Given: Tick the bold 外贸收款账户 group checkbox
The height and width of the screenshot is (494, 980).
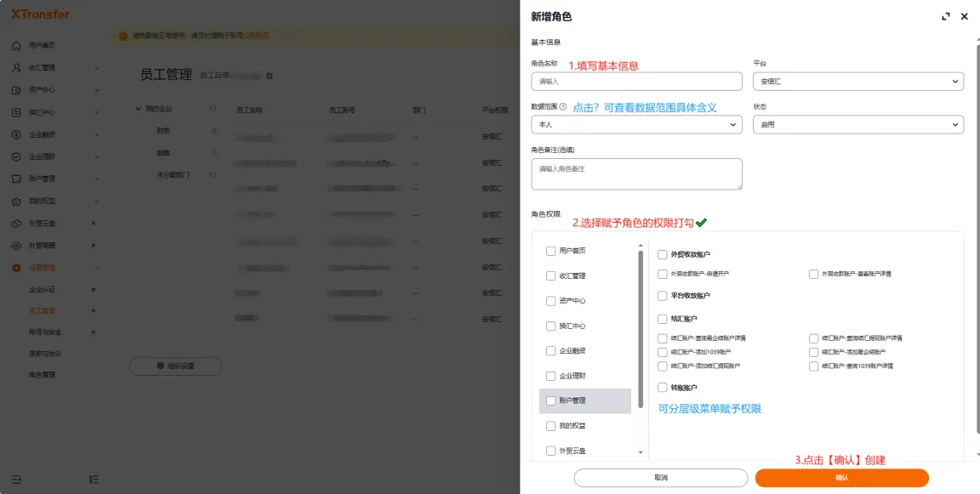Looking at the screenshot, I should pos(663,255).
